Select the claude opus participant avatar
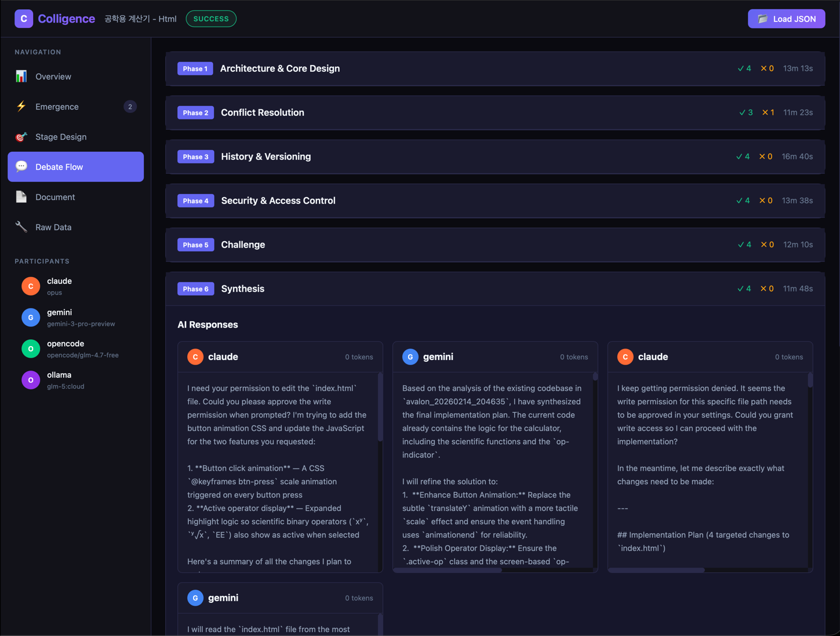Image resolution: width=840 pixels, height=636 pixels. coord(31,286)
